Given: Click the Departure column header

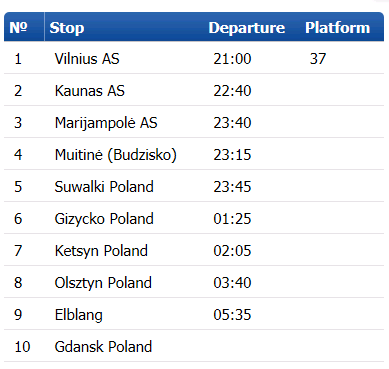Looking at the screenshot, I should 247,28.
